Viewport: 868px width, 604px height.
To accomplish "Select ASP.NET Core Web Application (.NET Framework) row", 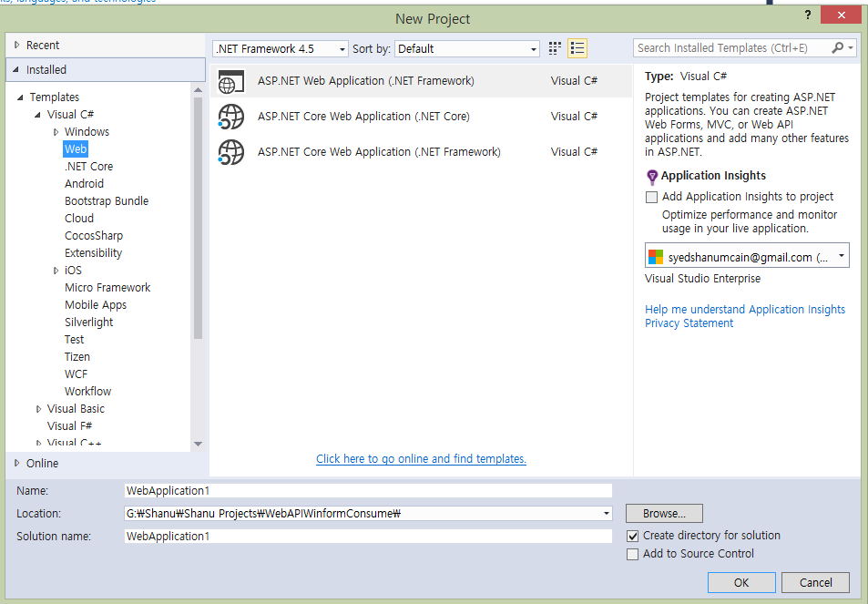I will coord(421,152).
